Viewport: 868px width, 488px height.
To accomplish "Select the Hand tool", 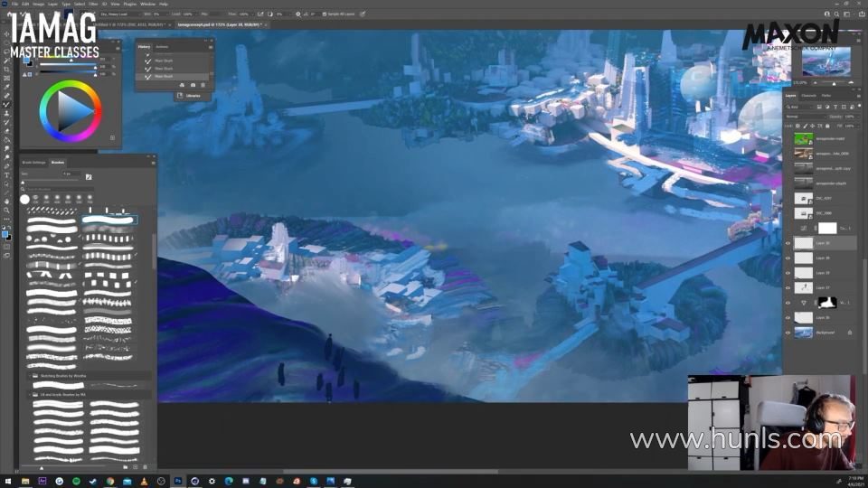I will [6, 202].
